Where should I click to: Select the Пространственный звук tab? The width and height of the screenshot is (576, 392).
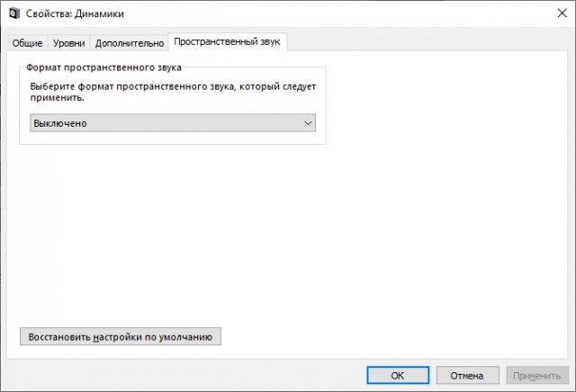pyautogui.click(x=228, y=42)
